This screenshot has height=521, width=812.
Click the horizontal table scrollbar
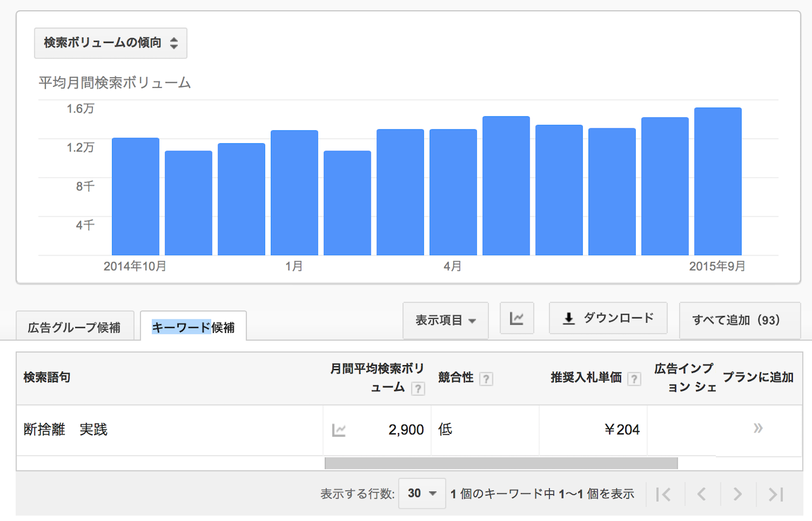501,463
